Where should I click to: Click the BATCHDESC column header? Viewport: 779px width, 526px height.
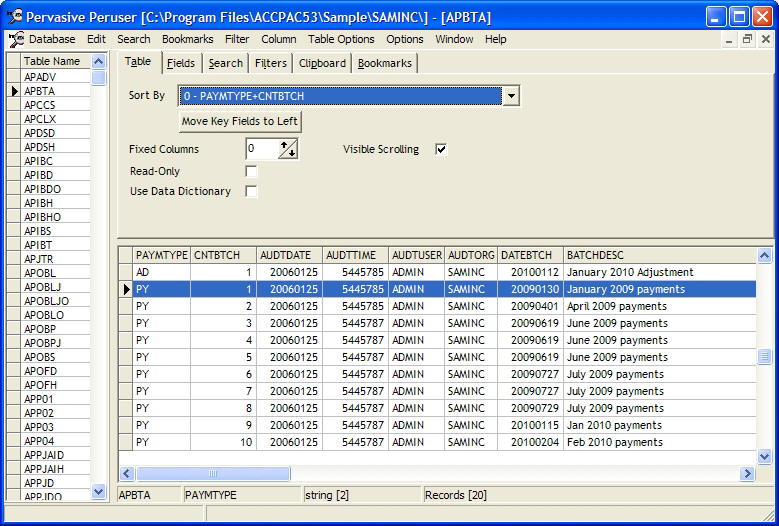point(594,255)
